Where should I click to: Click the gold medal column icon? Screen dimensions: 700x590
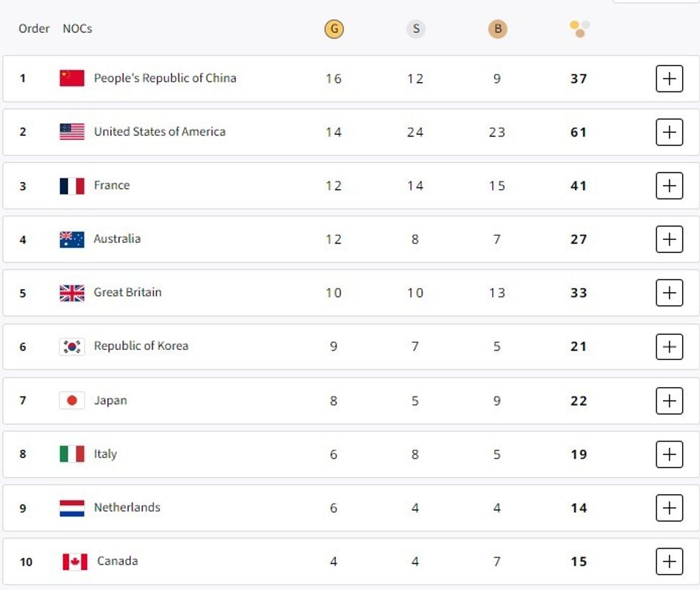(x=334, y=29)
